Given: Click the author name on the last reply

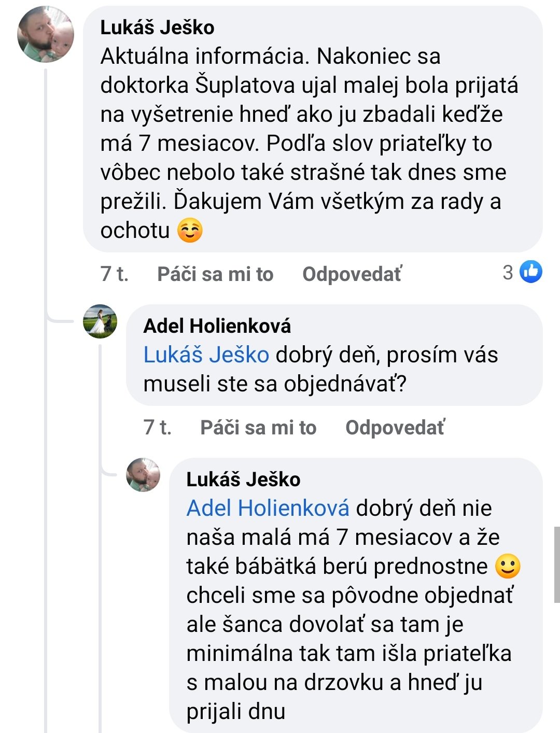Looking at the screenshot, I should pos(243,480).
